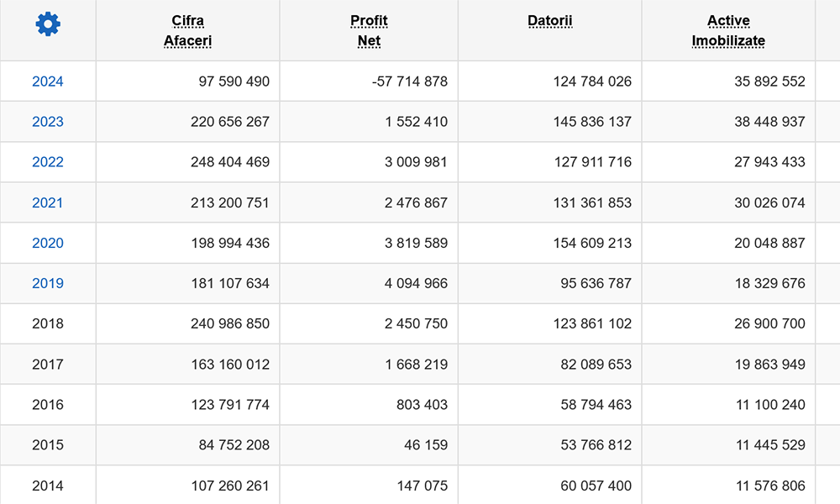
Task: Click the 2024 net profit value -57 714 878
Action: pyautogui.click(x=410, y=81)
